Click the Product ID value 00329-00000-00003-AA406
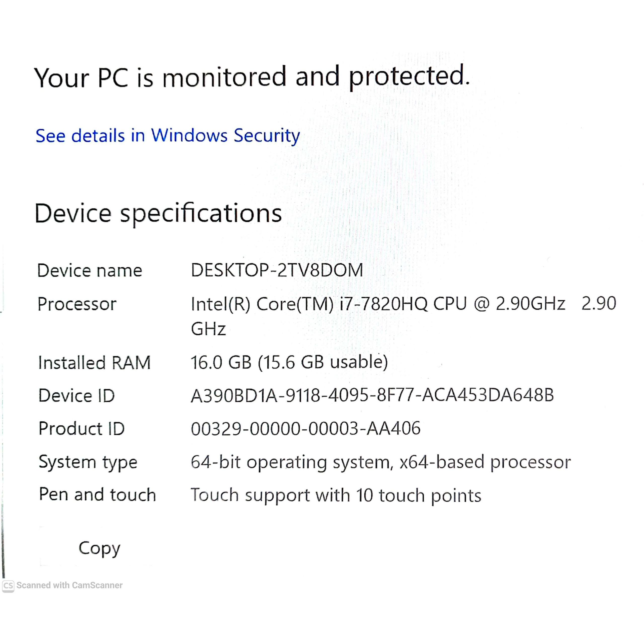The height and width of the screenshot is (644, 644). [305, 429]
